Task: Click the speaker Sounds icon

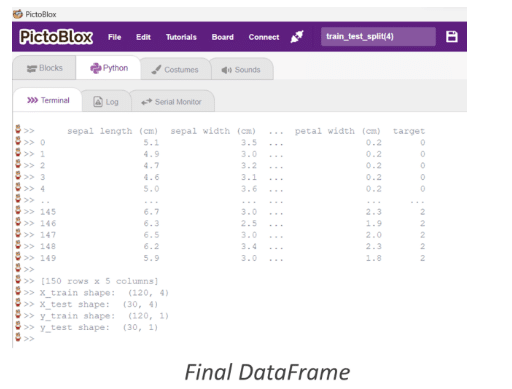Action: (226, 70)
